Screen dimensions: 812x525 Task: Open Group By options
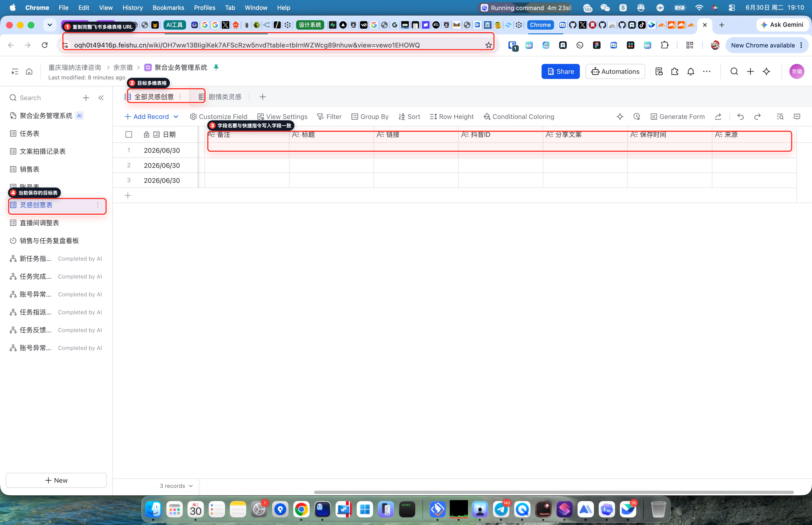370,117
